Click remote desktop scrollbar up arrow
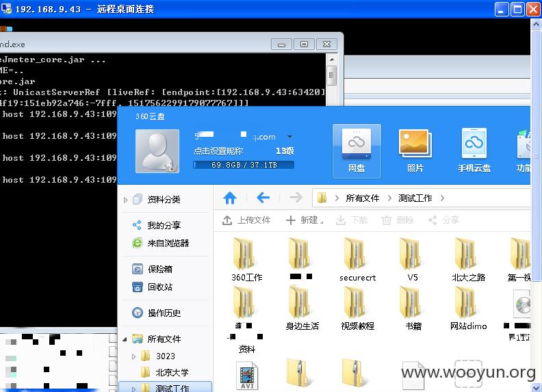Image resolution: width=542 pixels, height=392 pixels. point(536,24)
